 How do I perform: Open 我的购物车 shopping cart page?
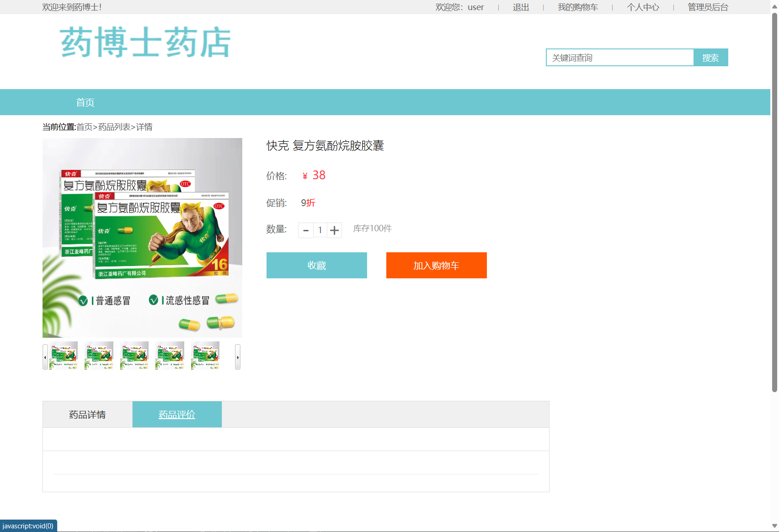[x=577, y=7]
